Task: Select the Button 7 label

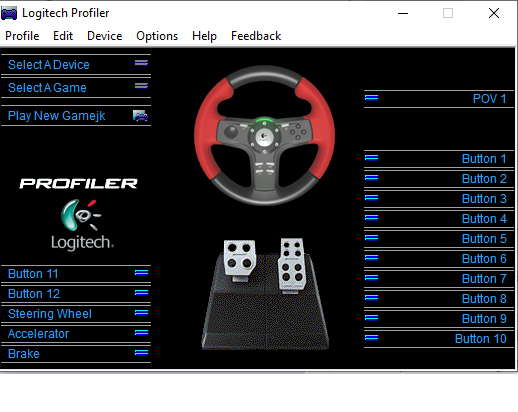Action: tap(484, 279)
